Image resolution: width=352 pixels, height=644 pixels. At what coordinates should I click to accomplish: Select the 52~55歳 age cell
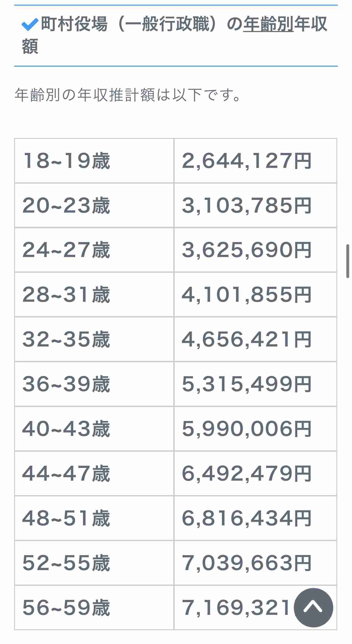(x=94, y=563)
